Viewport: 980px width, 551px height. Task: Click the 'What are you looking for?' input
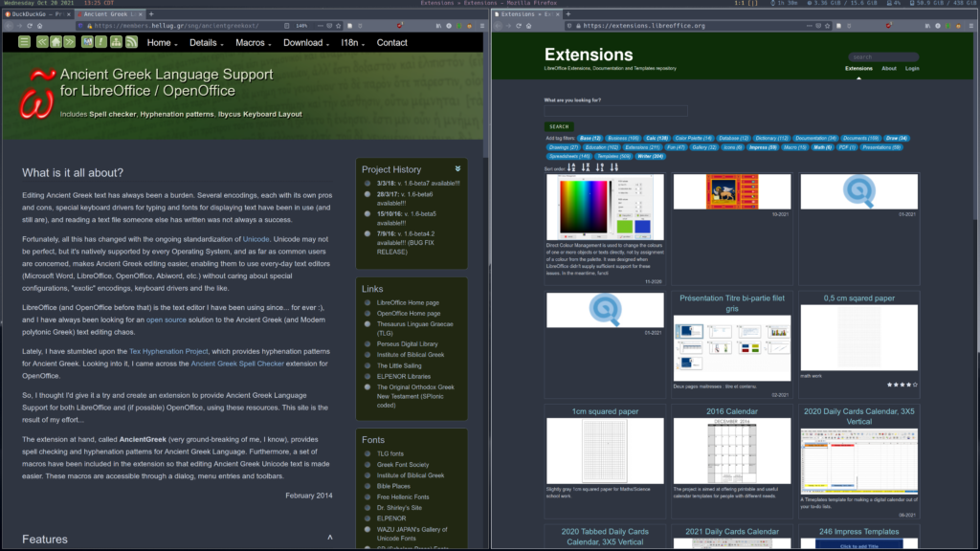(x=615, y=111)
